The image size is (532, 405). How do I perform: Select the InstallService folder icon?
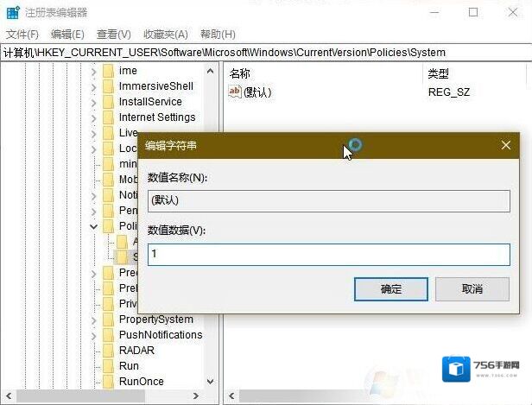108,102
